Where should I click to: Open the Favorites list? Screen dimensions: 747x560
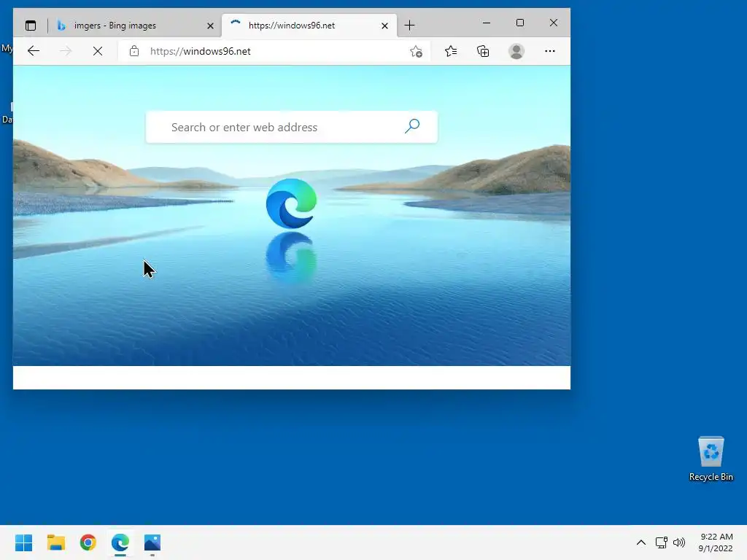coord(451,51)
